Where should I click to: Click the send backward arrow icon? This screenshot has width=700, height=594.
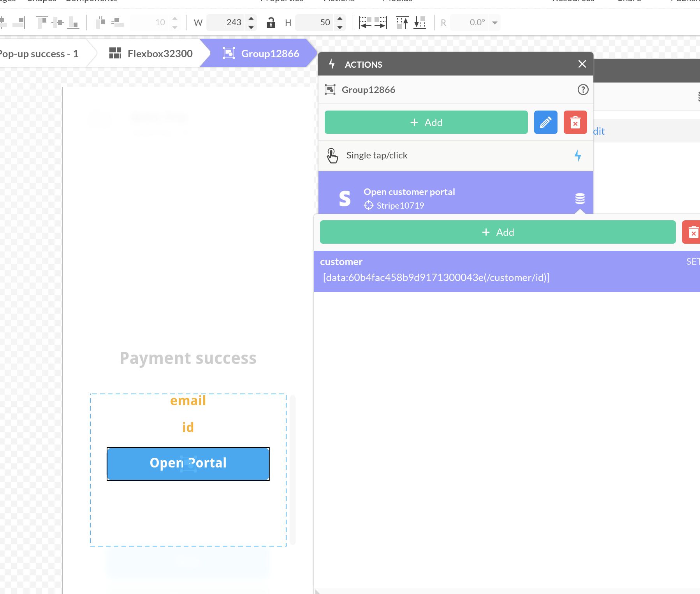pyautogui.click(x=420, y=23)
